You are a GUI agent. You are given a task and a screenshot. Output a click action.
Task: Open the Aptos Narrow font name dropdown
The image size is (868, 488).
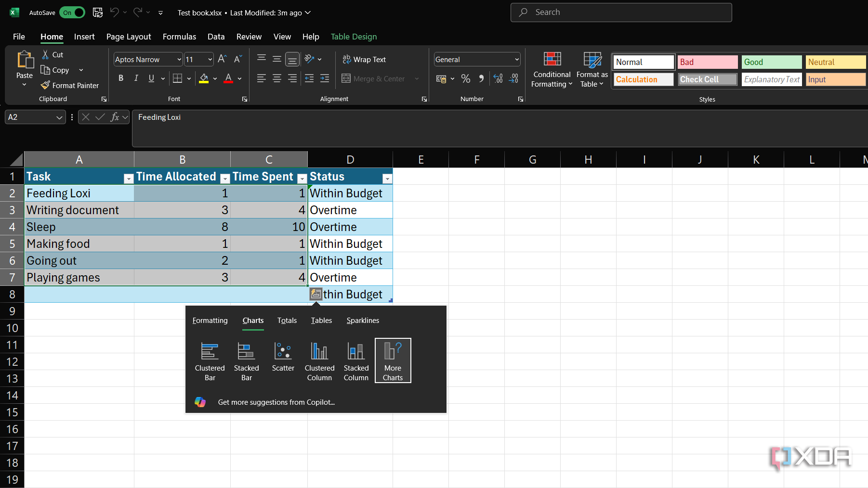179,59
